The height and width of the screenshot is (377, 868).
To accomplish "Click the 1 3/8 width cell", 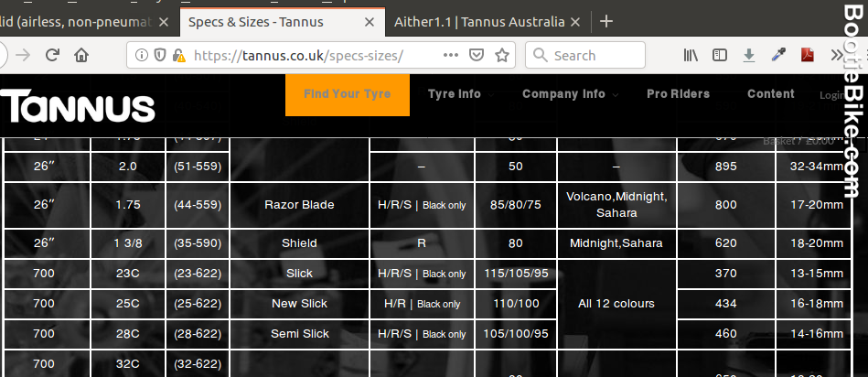I will tap(128, 243).
